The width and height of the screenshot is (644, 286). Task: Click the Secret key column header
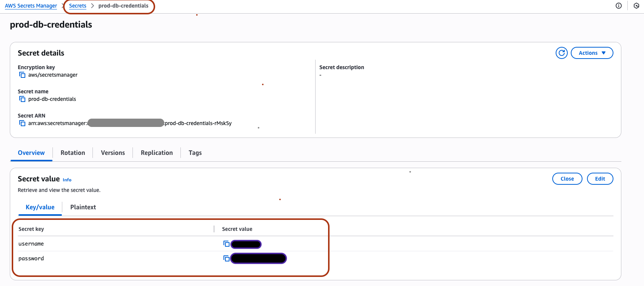(31, 229)
